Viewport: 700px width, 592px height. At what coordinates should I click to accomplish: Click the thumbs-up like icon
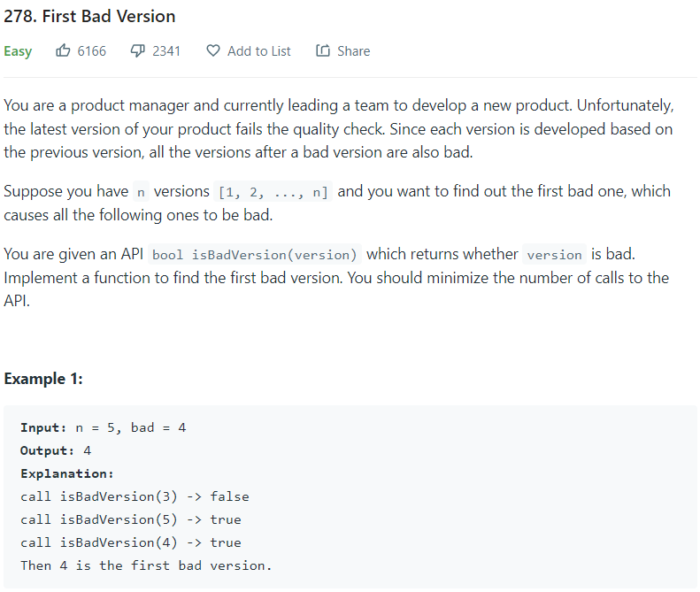(63, 51)
